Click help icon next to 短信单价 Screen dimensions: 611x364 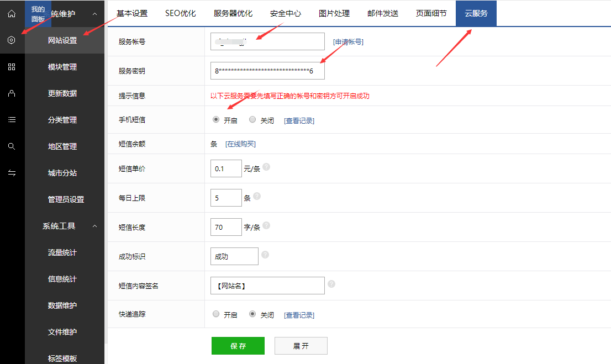point(266,167)
